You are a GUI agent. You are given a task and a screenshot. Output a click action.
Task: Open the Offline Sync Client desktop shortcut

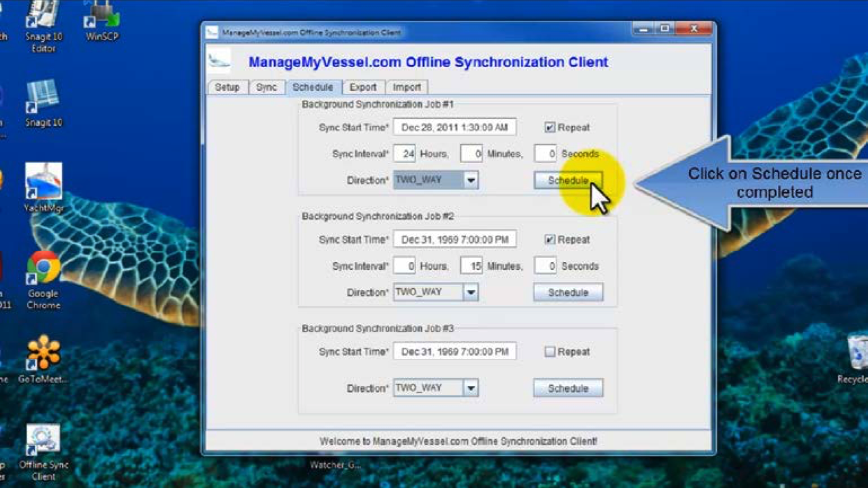[x=43, y=453]
